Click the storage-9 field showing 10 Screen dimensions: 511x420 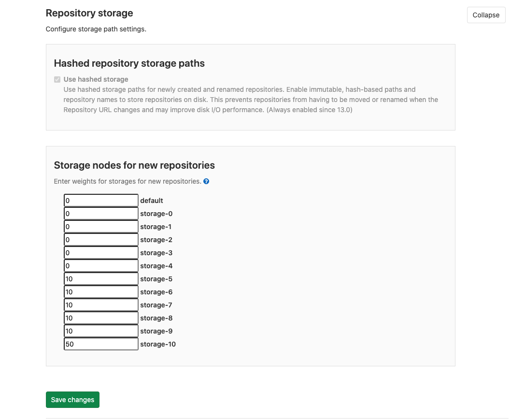point(100,331)
